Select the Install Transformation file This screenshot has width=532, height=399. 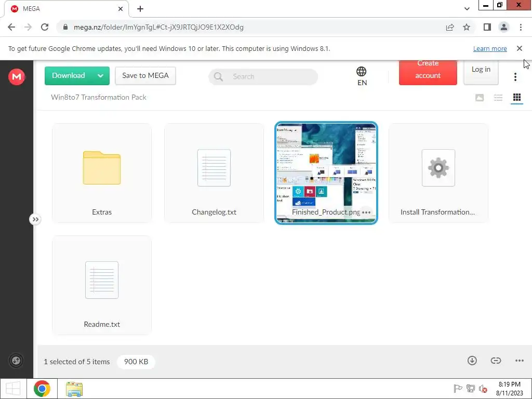438,174
